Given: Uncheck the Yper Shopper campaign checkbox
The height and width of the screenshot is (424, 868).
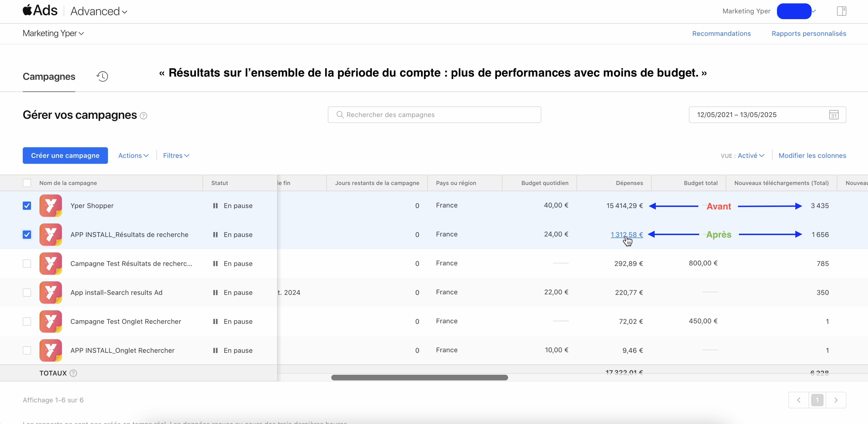Looking at the screenshot, I should 27,206.
